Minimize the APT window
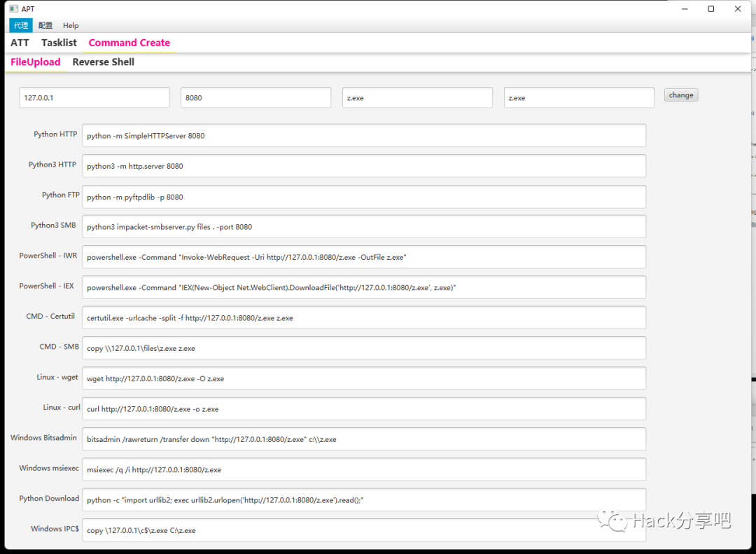Screen dimensions: 756x554 (685, 8)
